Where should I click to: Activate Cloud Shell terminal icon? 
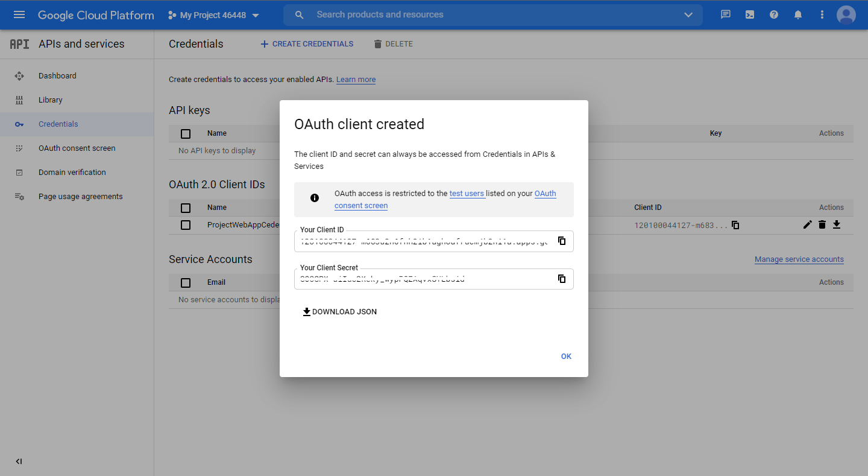[750, 15]
